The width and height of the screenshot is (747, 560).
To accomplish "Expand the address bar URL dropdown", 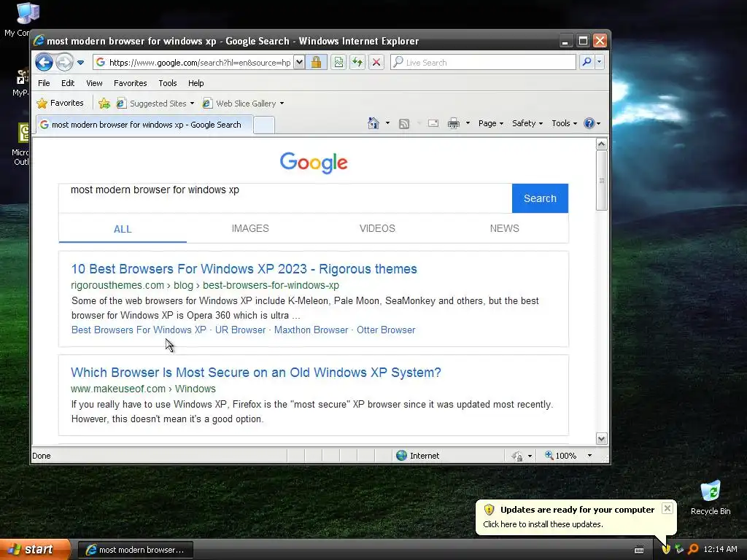I will (298, 63).
